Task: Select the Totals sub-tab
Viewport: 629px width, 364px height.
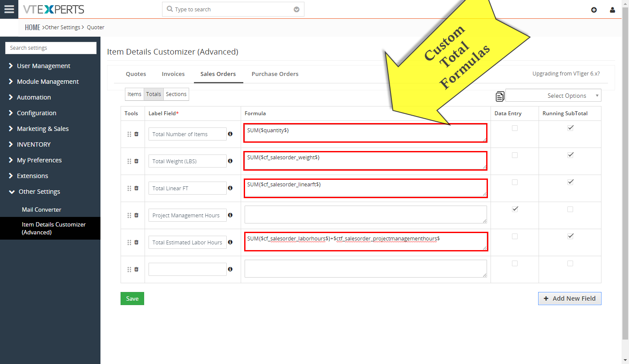Action: tap(154, 94)
